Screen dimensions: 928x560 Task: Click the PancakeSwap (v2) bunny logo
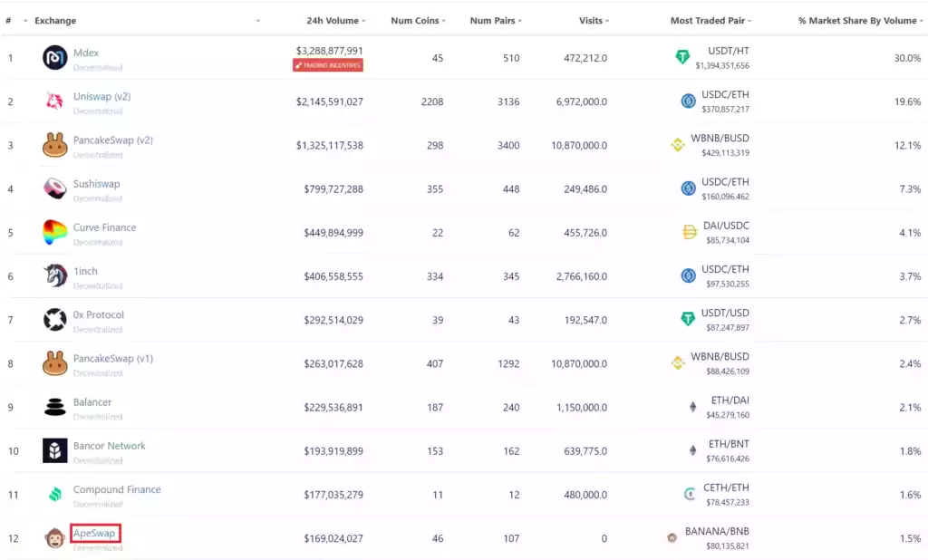(54, 145)
